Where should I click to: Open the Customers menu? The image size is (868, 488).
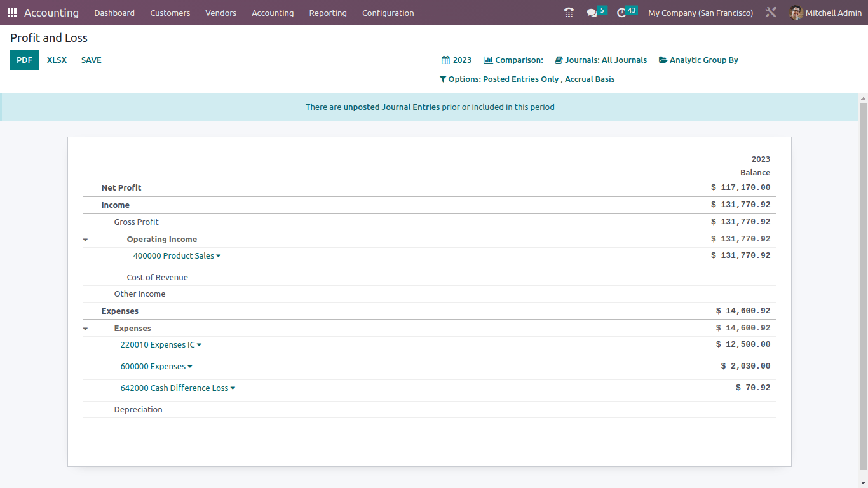pyautogui.click(x=170, y=13)
